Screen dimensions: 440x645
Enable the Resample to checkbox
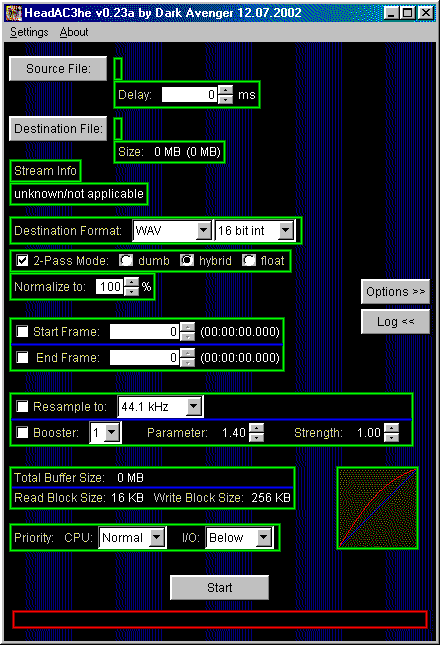coord(22,406)
